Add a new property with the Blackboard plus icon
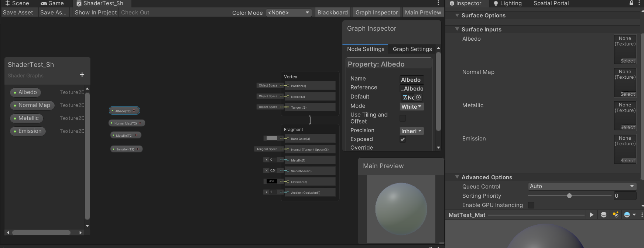Image resolution: width=644 pixels, height=248 pixels. 82,75
